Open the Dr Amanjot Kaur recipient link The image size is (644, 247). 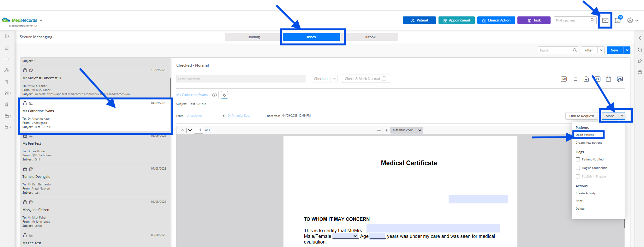point(239,116)
